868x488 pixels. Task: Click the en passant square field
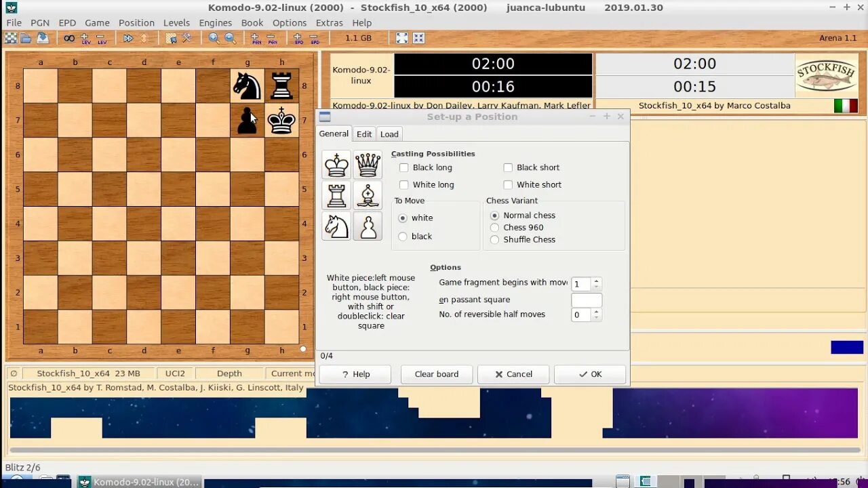(x=587, y=300)
